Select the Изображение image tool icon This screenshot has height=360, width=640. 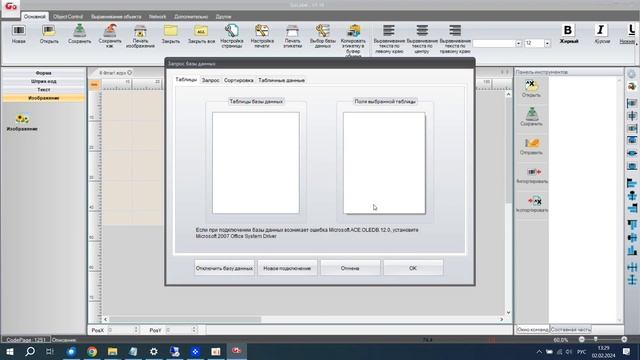[x=22, y=119]
